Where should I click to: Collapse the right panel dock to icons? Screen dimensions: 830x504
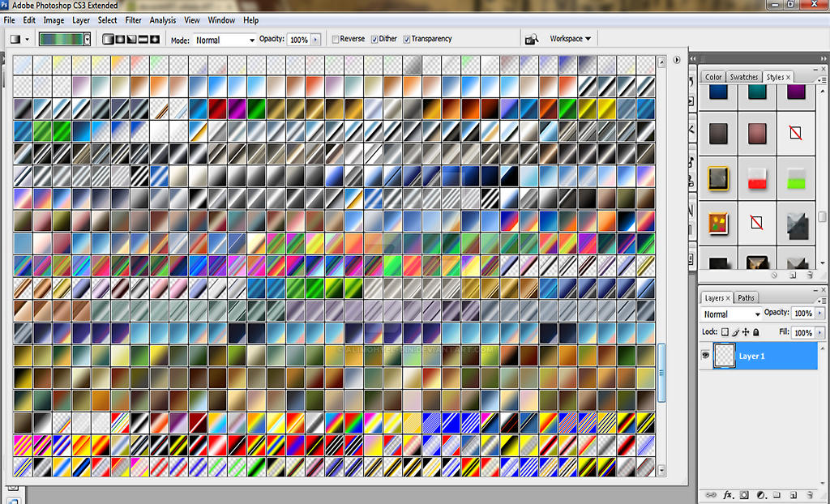click(x=824, y=58)
